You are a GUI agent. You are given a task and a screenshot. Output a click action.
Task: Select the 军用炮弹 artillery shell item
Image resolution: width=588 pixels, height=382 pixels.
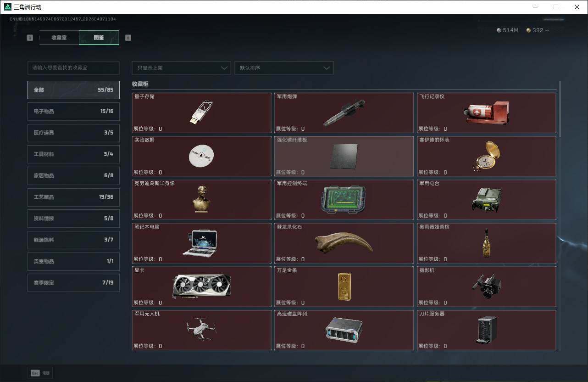[x=344, y=113]
